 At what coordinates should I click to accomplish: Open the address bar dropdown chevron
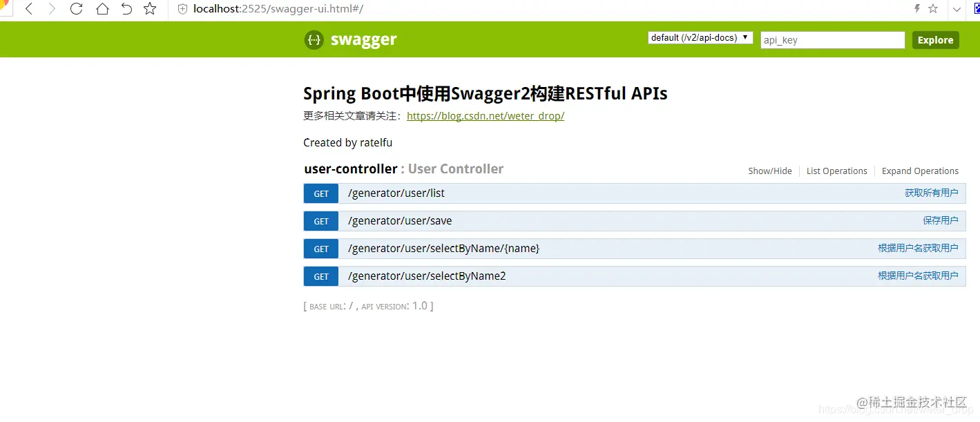tap(957, 9)
